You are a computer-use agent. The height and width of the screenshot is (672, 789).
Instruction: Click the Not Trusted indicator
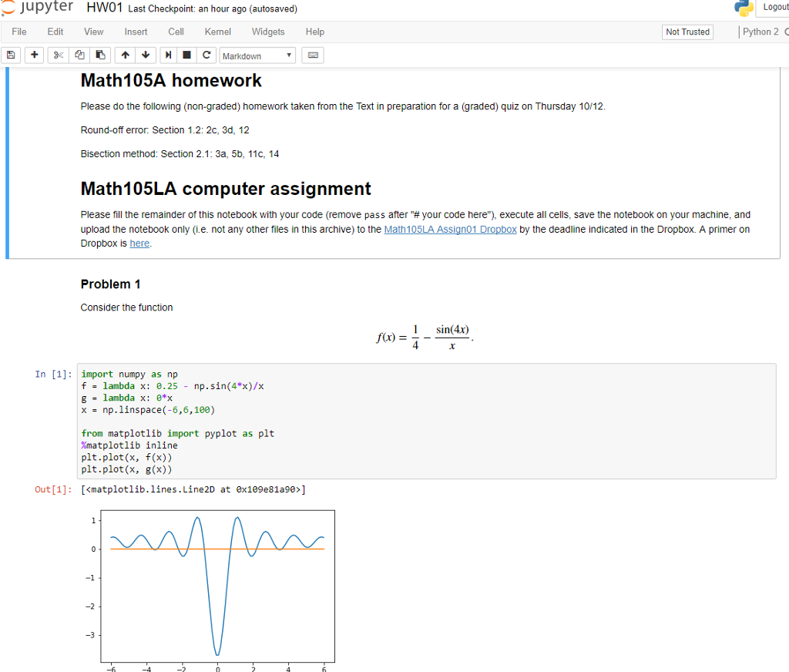pyautogui.click(x=687, y=32)
